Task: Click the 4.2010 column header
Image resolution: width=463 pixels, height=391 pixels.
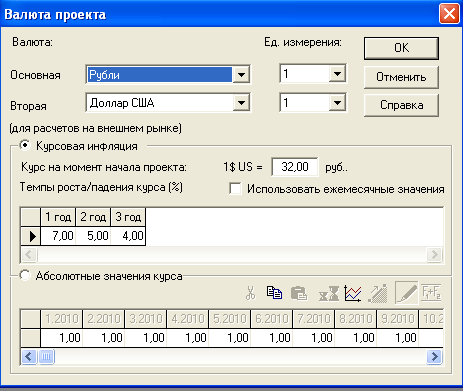Action: point(188,319)
